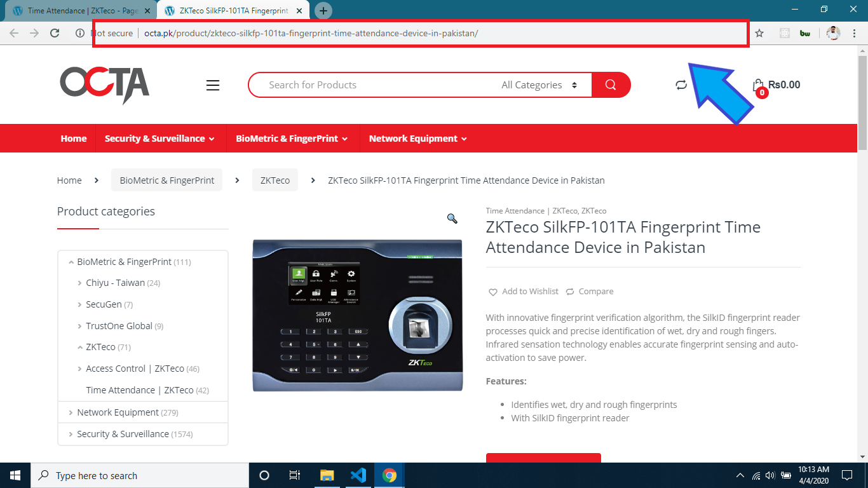
Task: Open Time Attendance | ZKTeco category in sidebar
Action: tap(140, 390)
